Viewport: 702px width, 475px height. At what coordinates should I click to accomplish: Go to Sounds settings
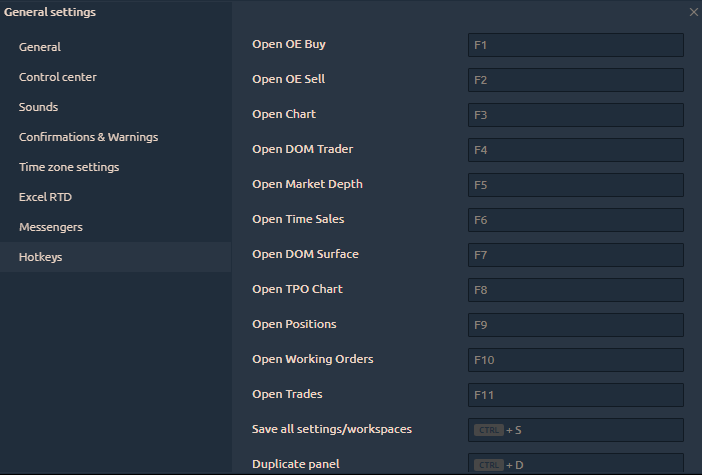[x=38, y=107]
